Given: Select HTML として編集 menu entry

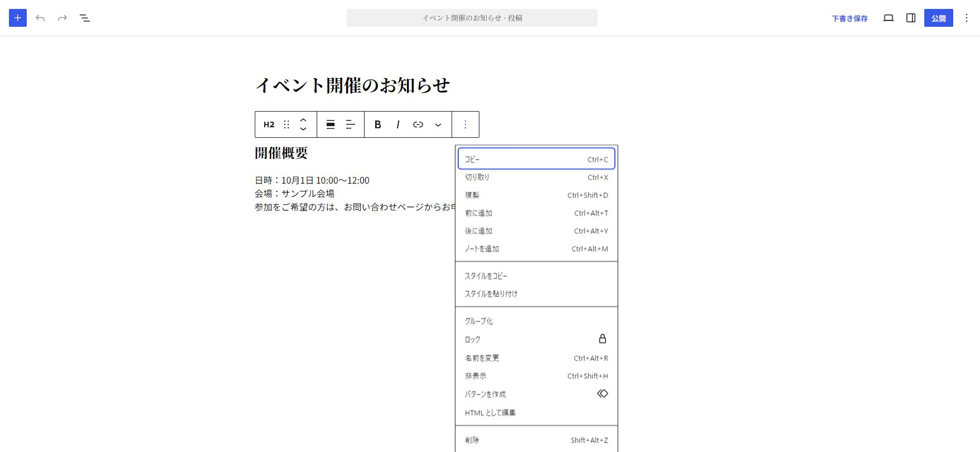Looking at the screenshot, I should click(x=536, y=413).
